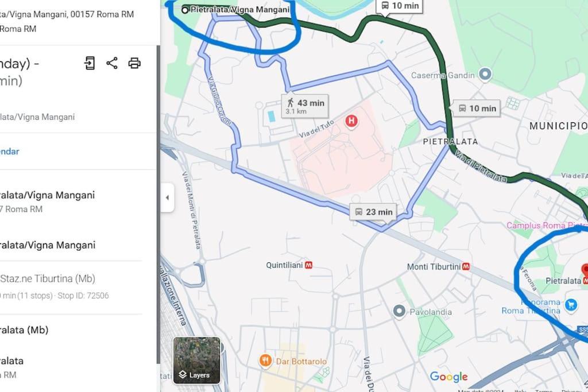Click the Quintiliani metro station icon
Image resolution: width=588 pixels, height=392 pixels.
click(x=308, y=265)
